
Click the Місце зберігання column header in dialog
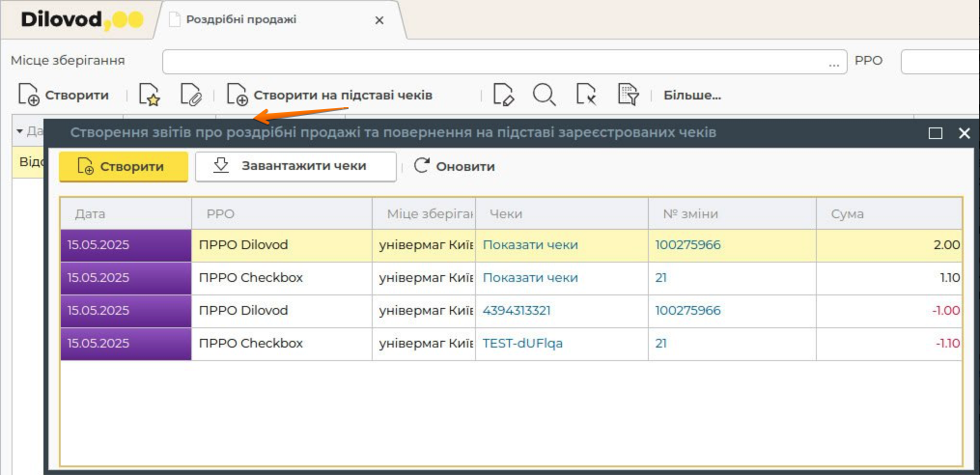424,213
